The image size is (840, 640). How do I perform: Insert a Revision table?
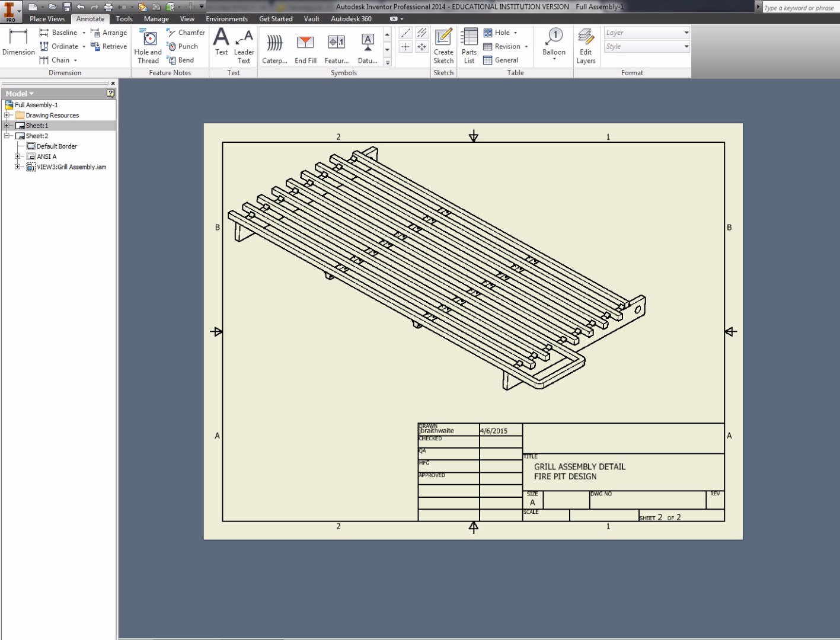click(x=502, y=46)
